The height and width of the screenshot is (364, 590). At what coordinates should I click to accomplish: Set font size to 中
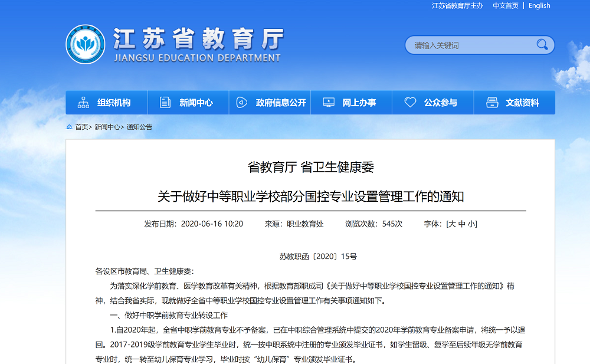coord(462,224)
